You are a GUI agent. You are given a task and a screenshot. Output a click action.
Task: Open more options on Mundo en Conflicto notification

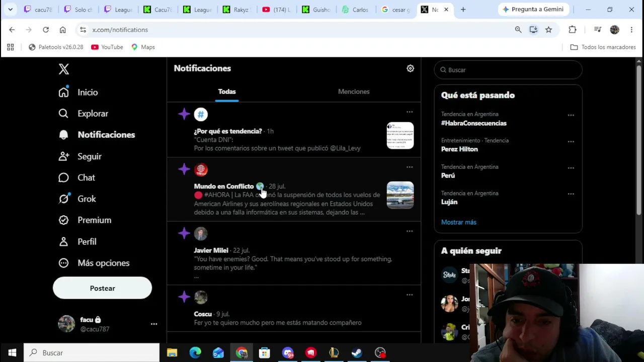pyautogui.click(x=410, y=167)
